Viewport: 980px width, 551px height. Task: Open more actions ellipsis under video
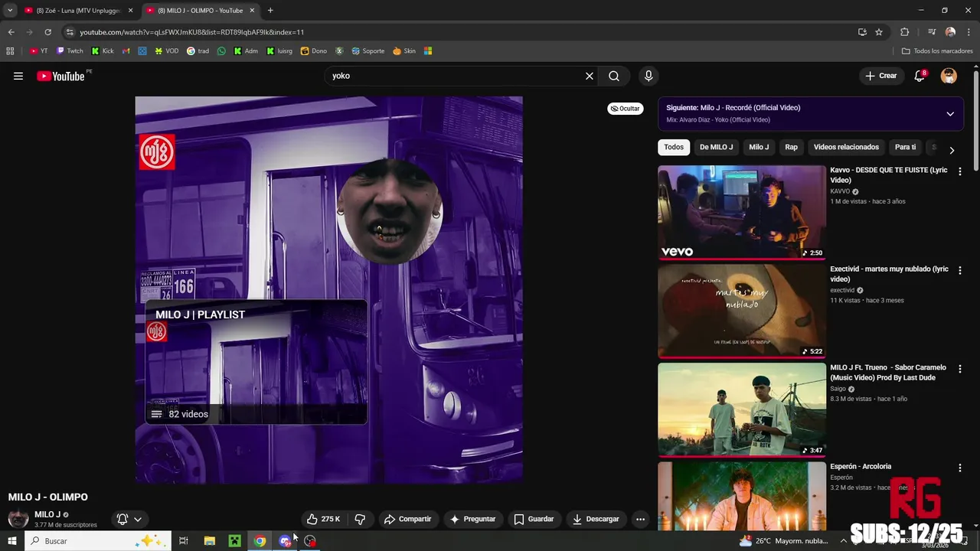click(x=640, y=519)
